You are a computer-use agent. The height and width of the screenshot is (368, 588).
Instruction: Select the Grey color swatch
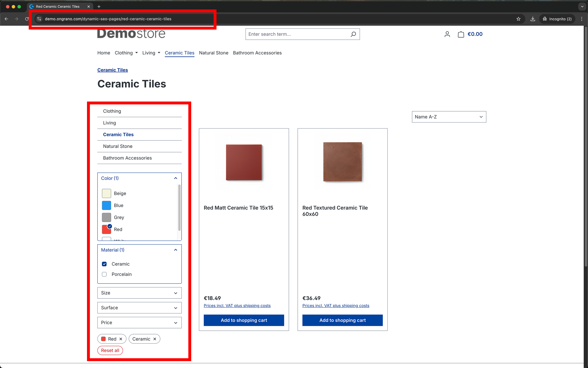107,217
